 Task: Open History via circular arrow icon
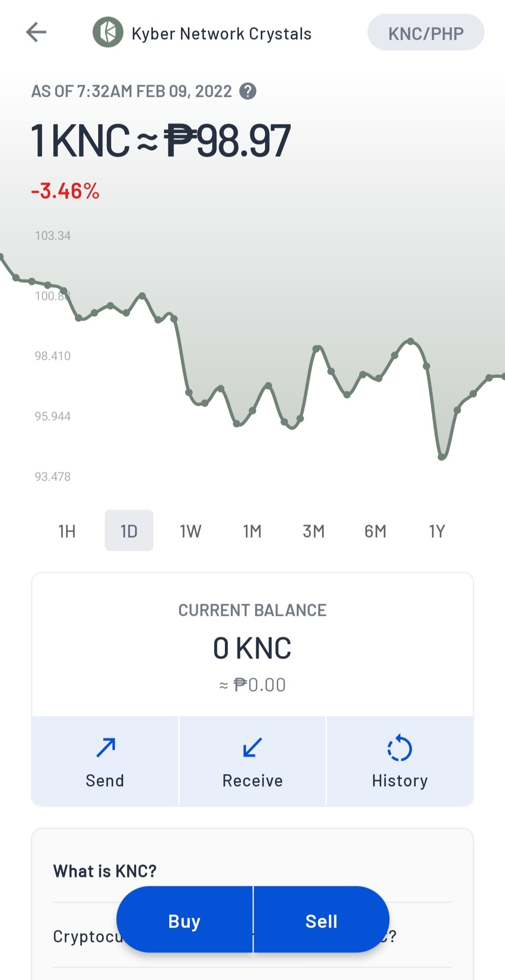(x=400, y=747)
